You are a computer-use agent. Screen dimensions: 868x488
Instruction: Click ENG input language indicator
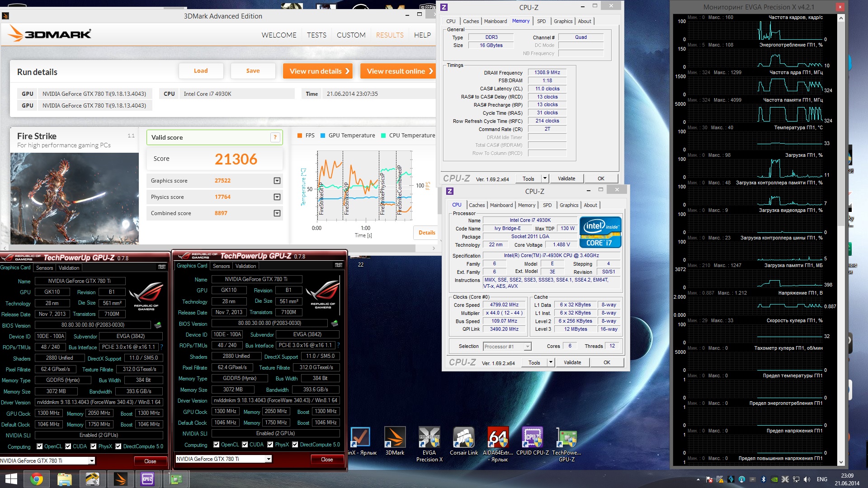(822, 479)
